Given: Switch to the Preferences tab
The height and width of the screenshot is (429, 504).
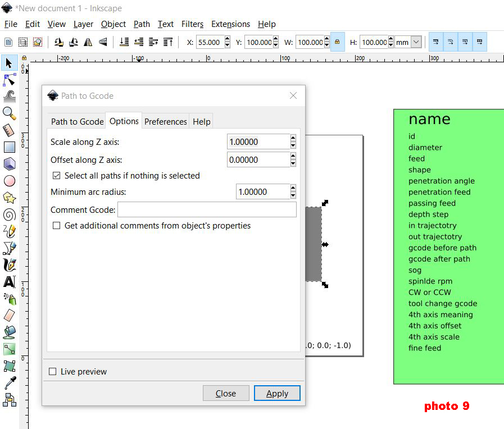Looking at the screenshot, I should point(166,122).
